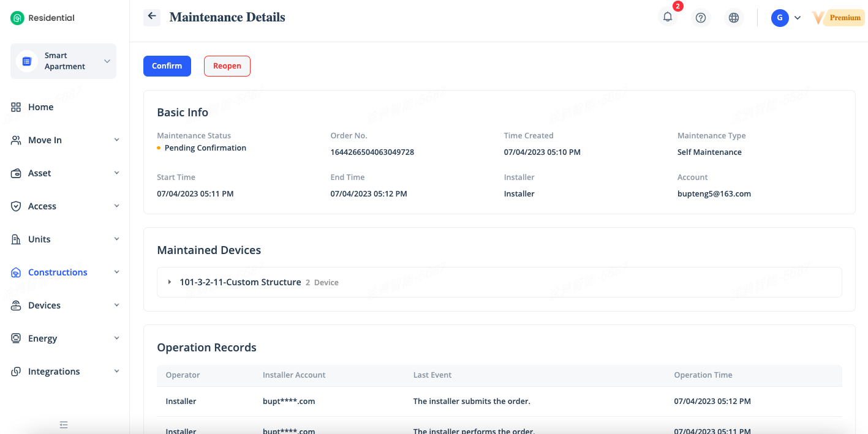Click the user avatar G

779,18
